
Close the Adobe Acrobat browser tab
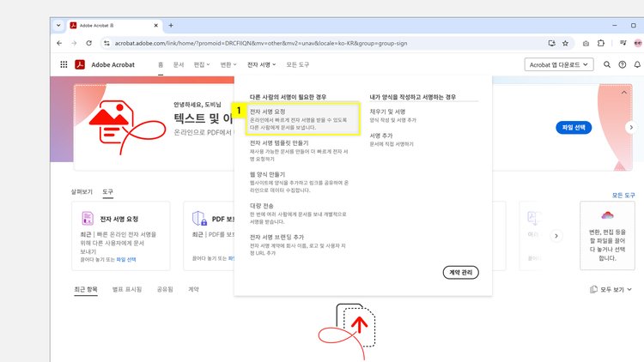pyautogui.click(x=156, y=26)
